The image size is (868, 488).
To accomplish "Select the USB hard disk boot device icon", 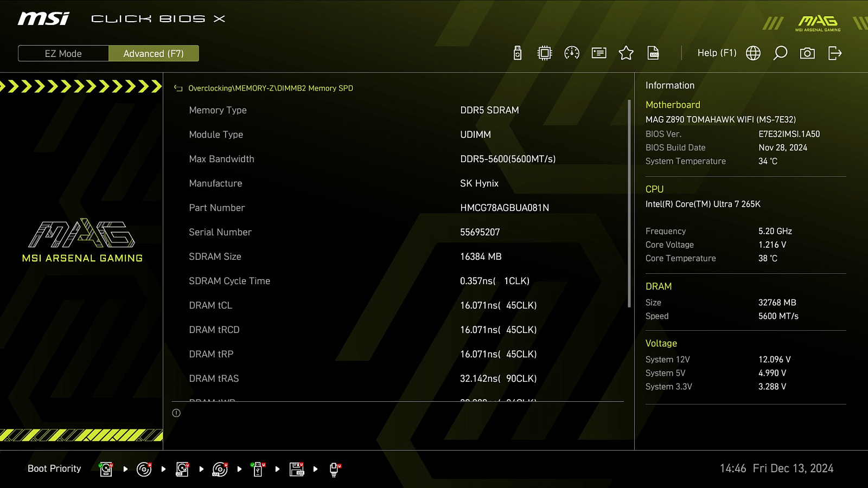I will pos(182,469).
